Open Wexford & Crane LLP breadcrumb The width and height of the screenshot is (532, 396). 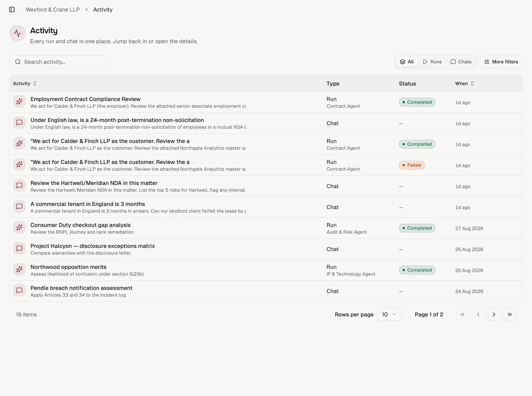click(53, 10)
